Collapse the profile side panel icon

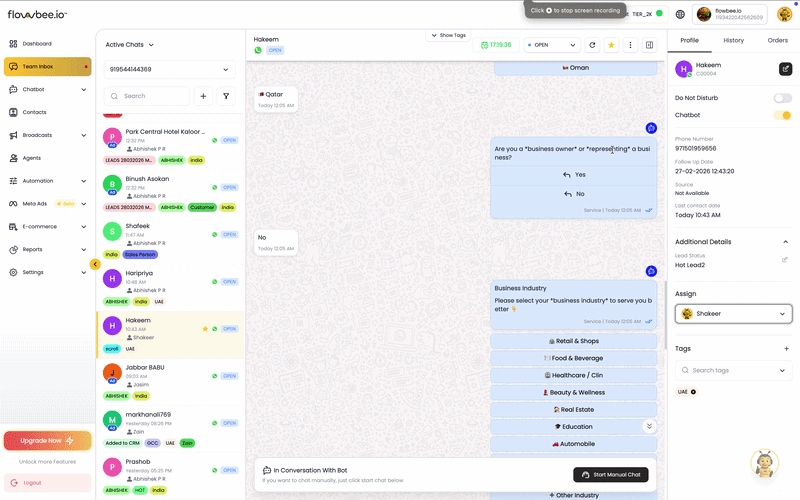pyautogui.click(x=649, y=45)
